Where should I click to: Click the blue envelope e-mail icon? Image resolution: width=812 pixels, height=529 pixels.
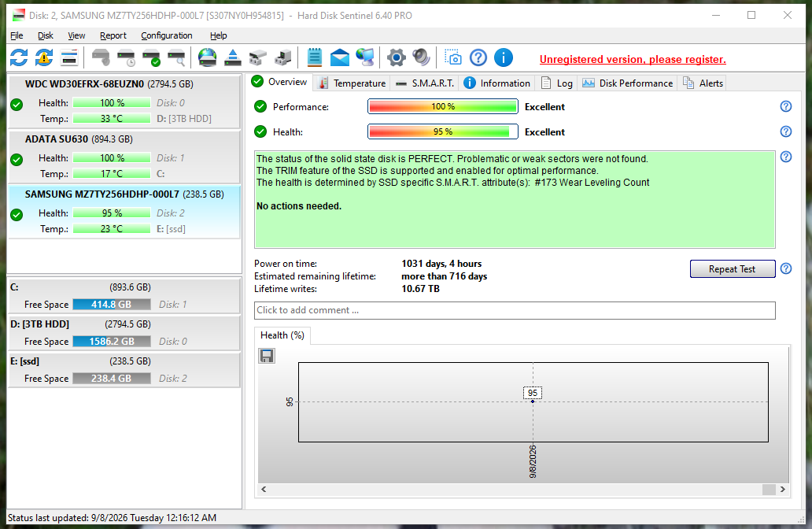point(340,57)
